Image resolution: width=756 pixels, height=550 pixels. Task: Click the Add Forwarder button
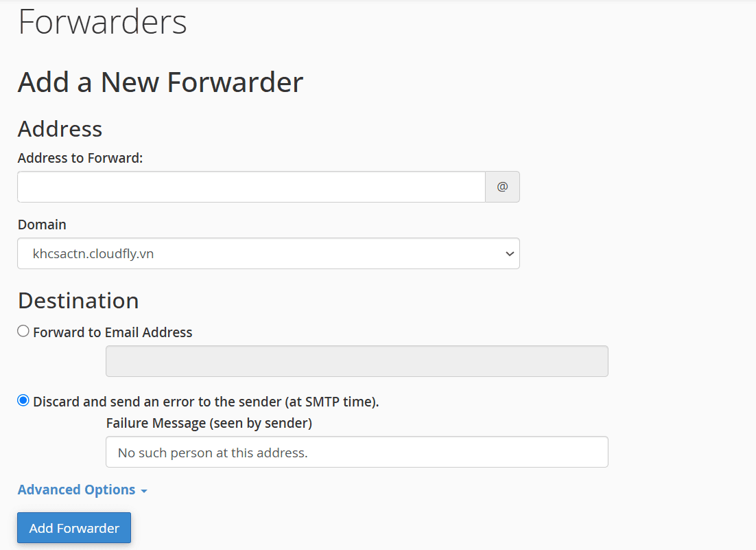(x=73, y=527)
